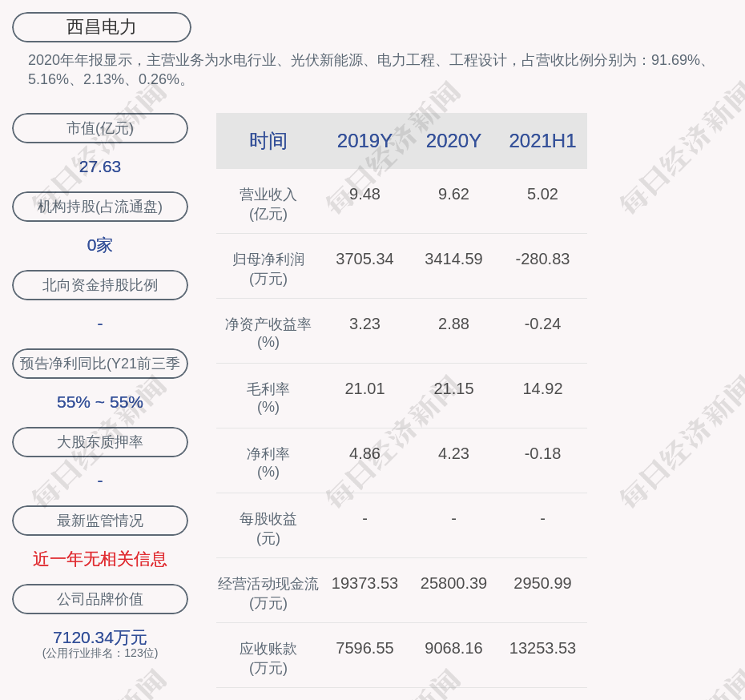Select the 公司品牌价值 label pill
Screen dimensions: 745x700
point(100,599)
